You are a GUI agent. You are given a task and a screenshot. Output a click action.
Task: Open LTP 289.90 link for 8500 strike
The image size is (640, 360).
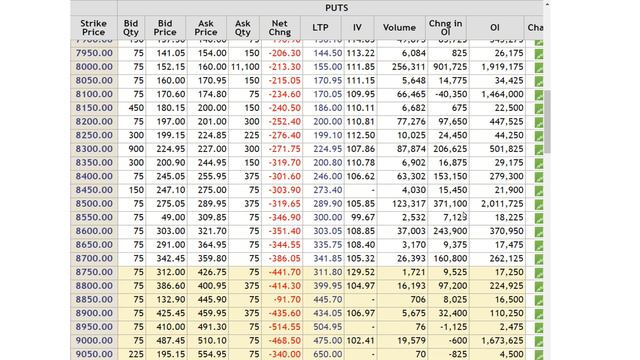[328, 203]
